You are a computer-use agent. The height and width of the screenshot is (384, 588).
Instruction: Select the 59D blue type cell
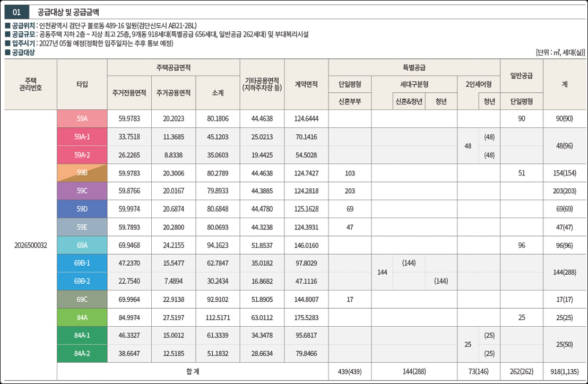click(x=82, y=208)
